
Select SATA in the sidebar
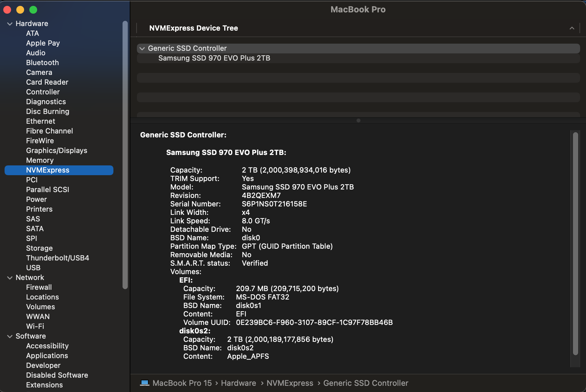(x=35, y=229)
